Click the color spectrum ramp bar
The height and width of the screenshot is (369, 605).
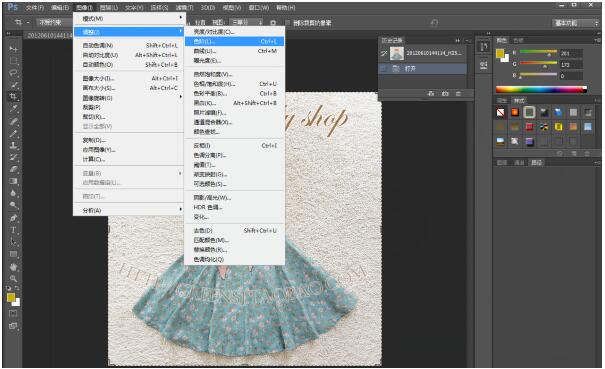[x=541, y=90]
